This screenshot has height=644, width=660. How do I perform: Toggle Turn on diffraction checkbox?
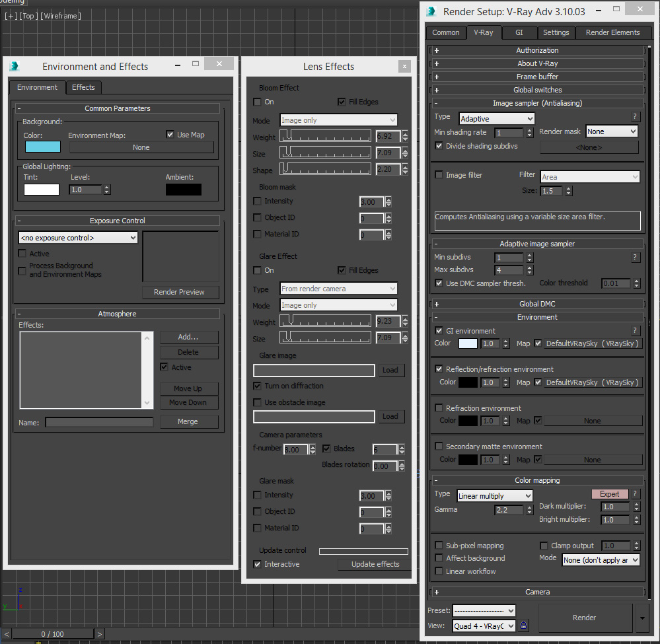point(257,386)
